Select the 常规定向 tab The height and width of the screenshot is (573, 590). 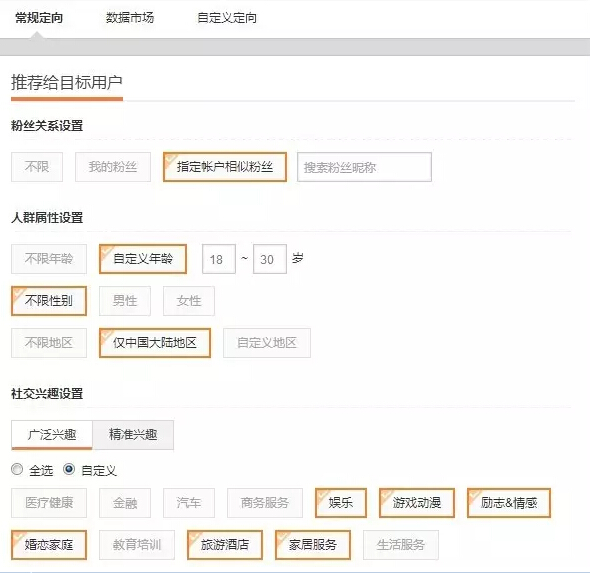(39, 18)
